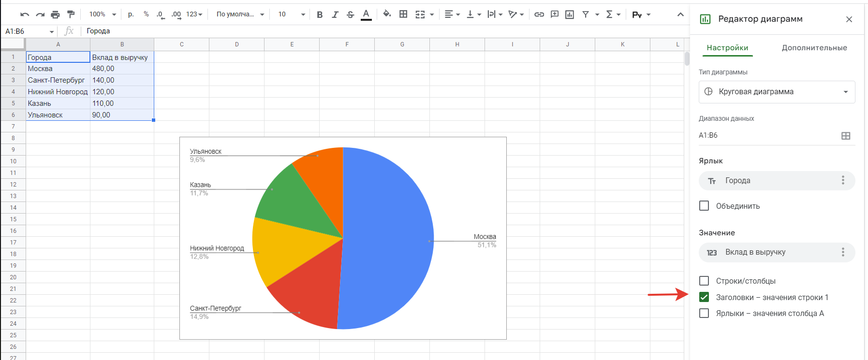The height and width of the screenshot is (360, 868).
Task: Toggle the Строки/столбцы checkbox
Action: (x=704, y=281)
